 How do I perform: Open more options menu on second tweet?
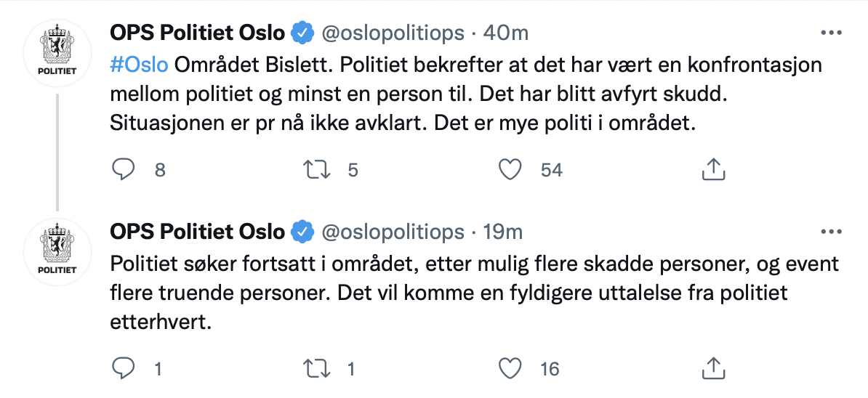click(x=831, y=232)
